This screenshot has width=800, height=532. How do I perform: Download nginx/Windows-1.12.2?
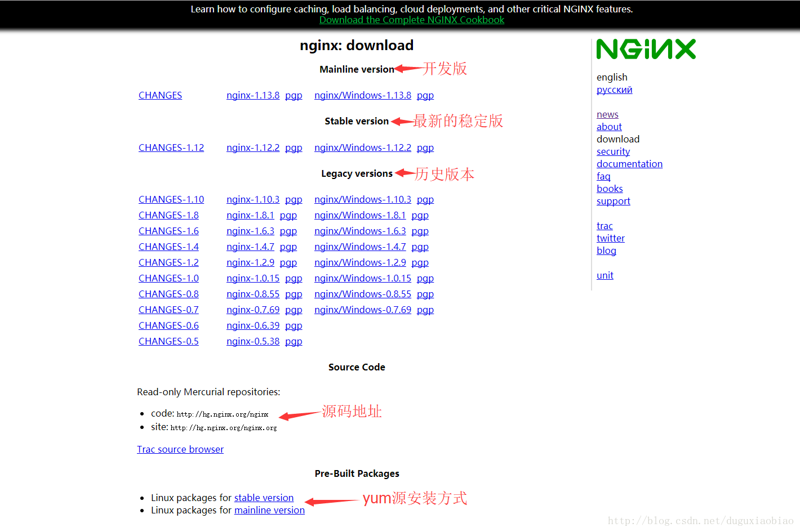[x=363, y=147]
